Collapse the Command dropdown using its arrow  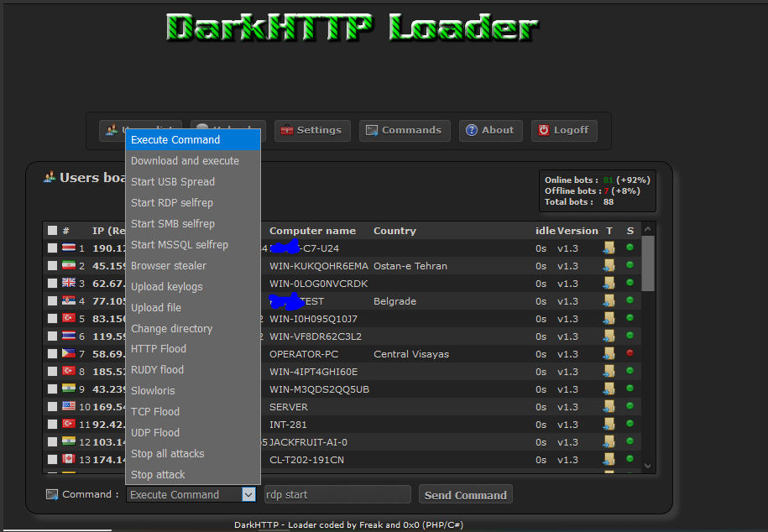tap(248, 495)
